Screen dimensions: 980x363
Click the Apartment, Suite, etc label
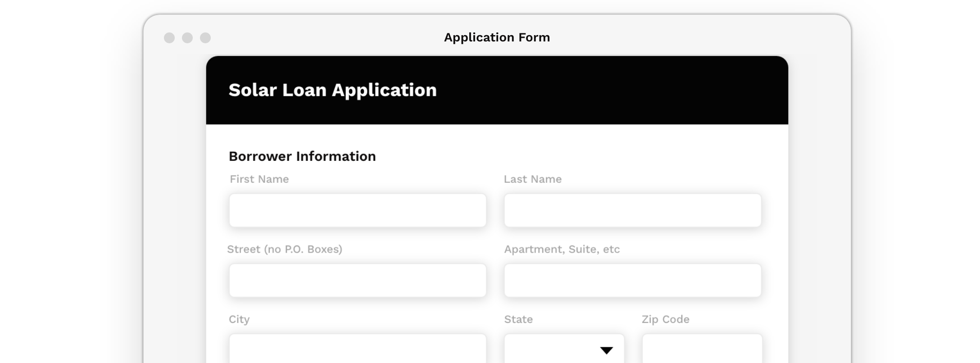point(562,249)
